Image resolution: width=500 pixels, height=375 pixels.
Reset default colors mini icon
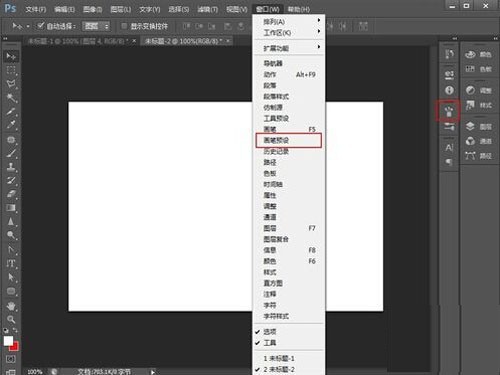(x=6, y=331)
